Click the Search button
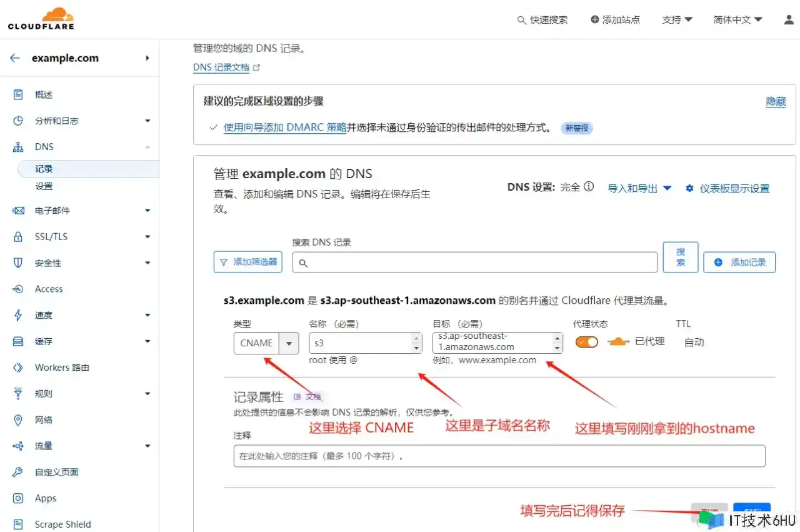800x532 pixels. [x=681, y=257]
